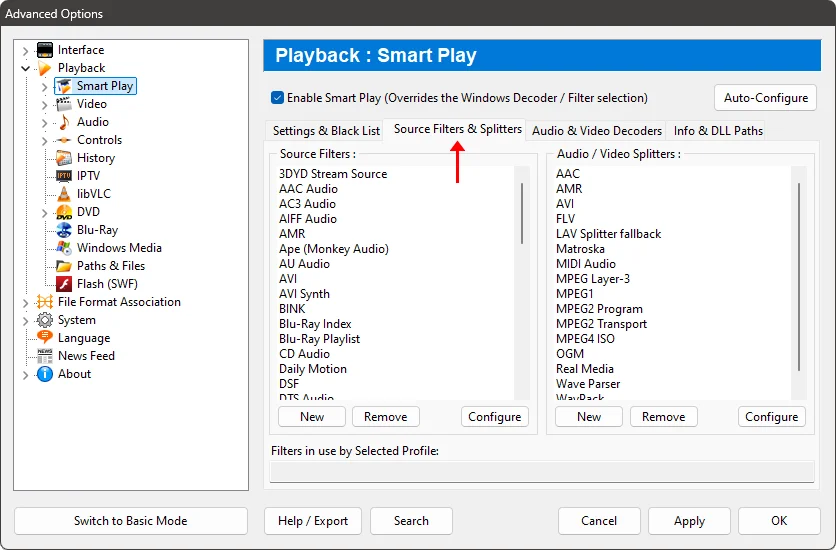Expand the DVD tree node
Viewport: 836px width, 550px height.
[45, 213]
